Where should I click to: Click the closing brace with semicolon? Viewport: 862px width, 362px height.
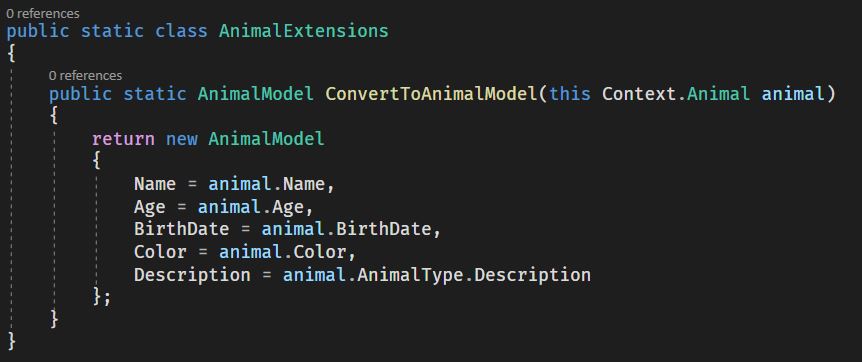(102, 297)
